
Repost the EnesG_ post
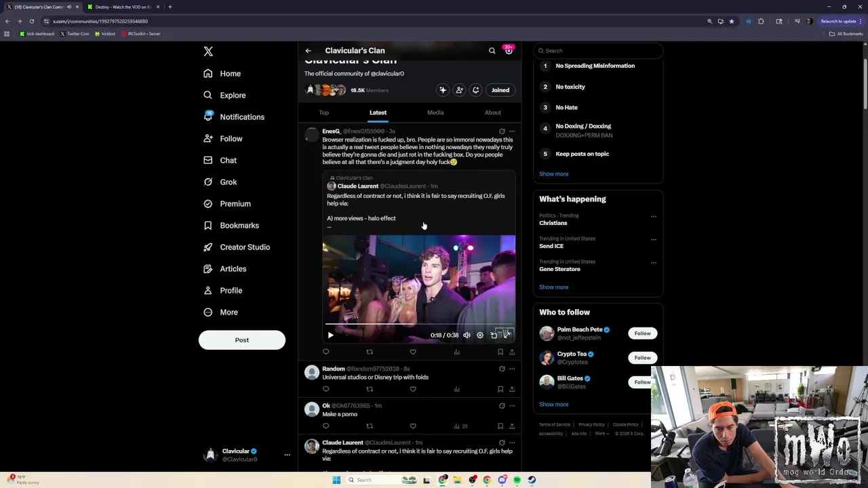click(370, 352)
